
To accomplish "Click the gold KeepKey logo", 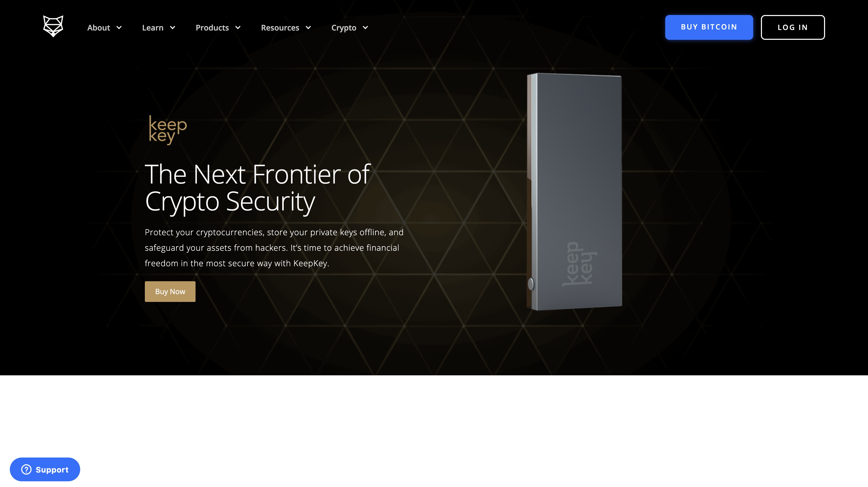I will [x=168, y=130].
